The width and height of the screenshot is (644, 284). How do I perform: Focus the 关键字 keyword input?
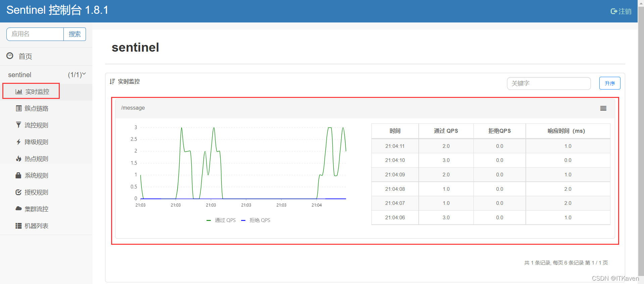pyautogui.click(x=549, y=83)
